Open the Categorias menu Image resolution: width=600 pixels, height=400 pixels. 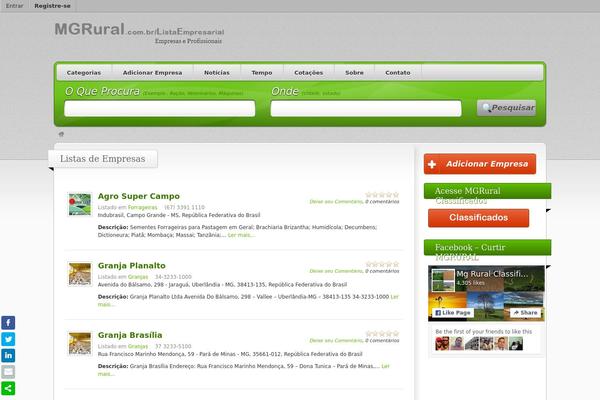(x=84, y=72)
